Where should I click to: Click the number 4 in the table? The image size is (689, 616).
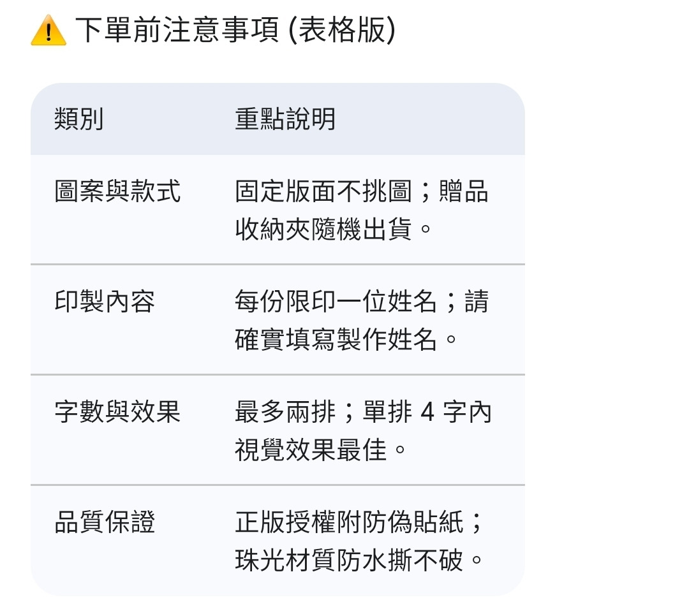(427, 413)
